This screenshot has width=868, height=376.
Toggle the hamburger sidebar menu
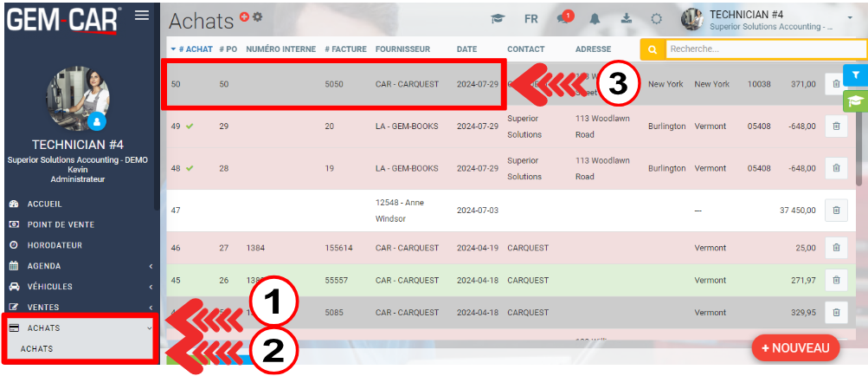tap(142, 16)
